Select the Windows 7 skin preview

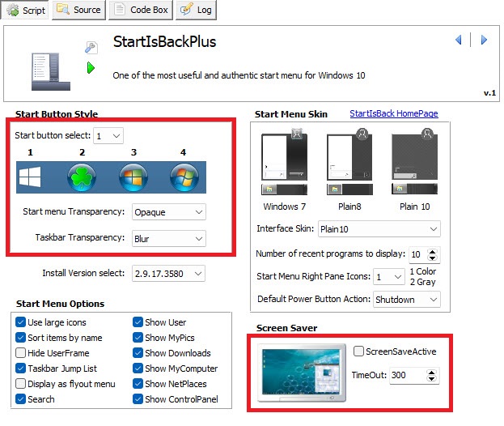coord(284,162)
